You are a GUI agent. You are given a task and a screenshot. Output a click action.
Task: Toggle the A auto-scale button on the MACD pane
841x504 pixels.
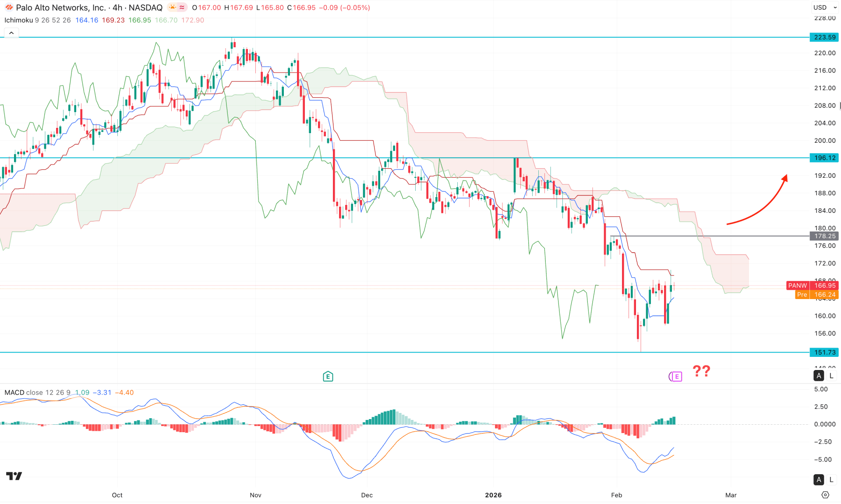click(x=818, y=479)
